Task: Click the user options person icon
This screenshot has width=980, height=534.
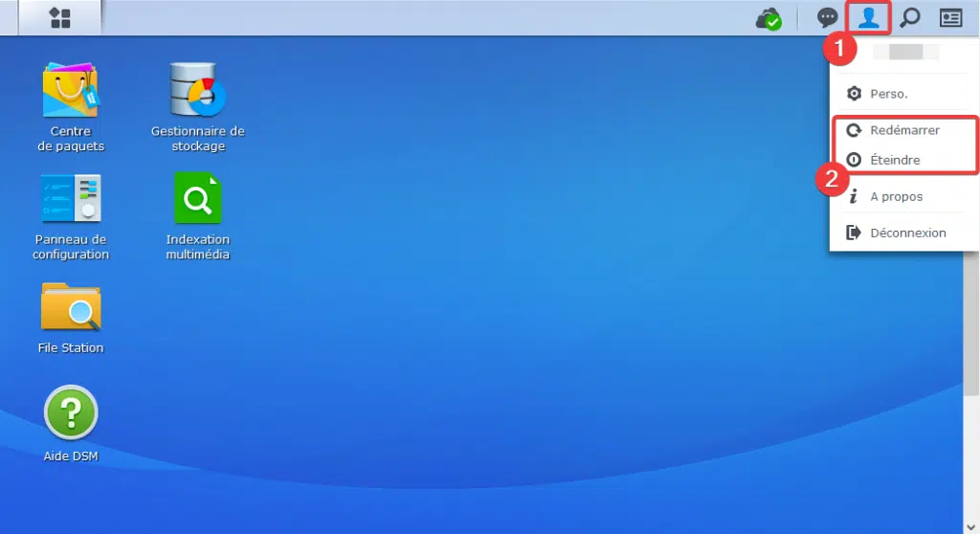Action: pyautogui.click(x=868, y=17)
